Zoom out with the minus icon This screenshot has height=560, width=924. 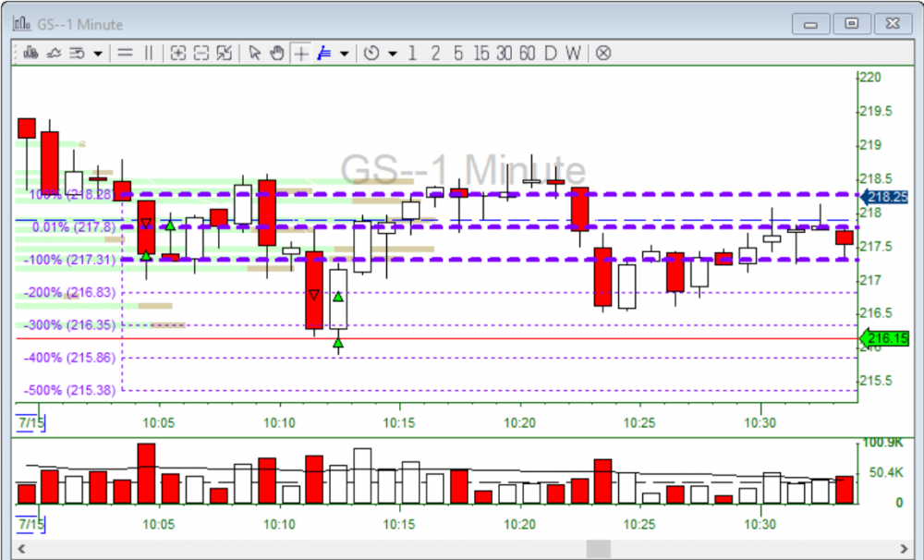point(201,54)
